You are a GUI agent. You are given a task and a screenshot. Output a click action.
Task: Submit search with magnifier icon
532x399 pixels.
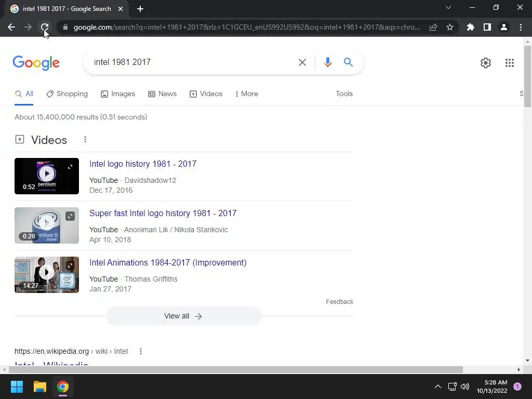click(x=348, y=62)
